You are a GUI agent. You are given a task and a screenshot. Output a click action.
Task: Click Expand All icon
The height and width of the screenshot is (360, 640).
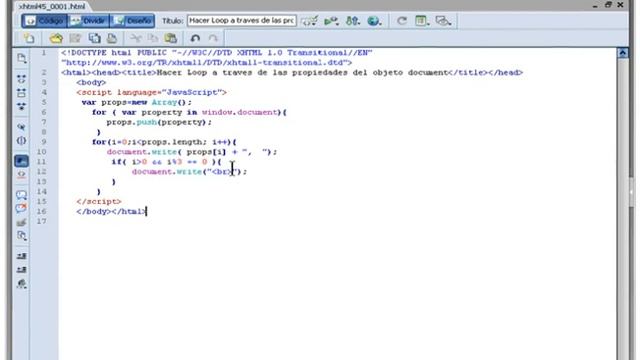[x=22, y=107]
